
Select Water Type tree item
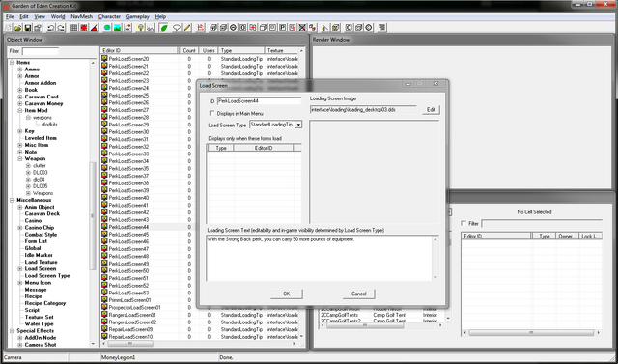(x=39, y=323)
